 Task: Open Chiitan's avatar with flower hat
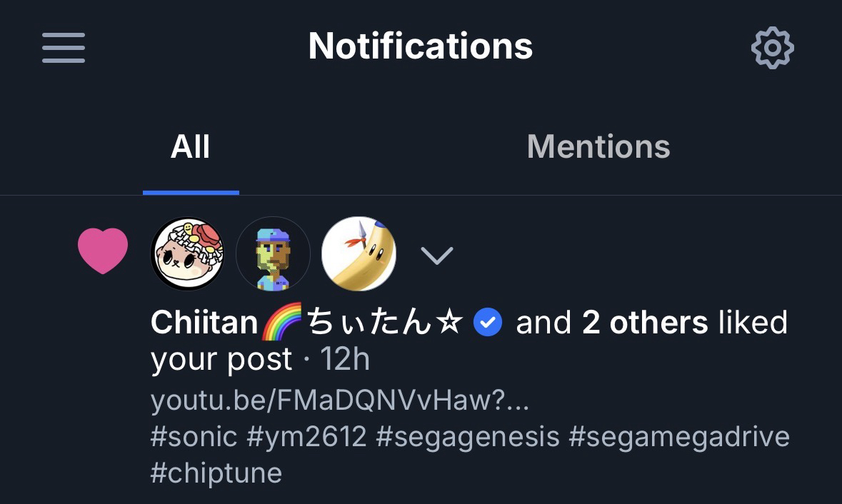(x=188, y=254)
